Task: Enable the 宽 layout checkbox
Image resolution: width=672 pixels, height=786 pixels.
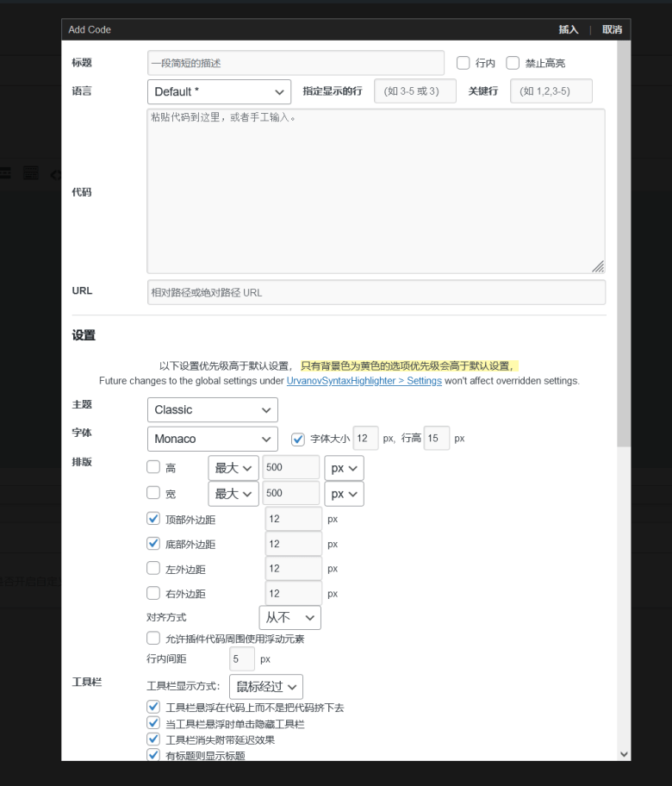Action: point(152,493)
